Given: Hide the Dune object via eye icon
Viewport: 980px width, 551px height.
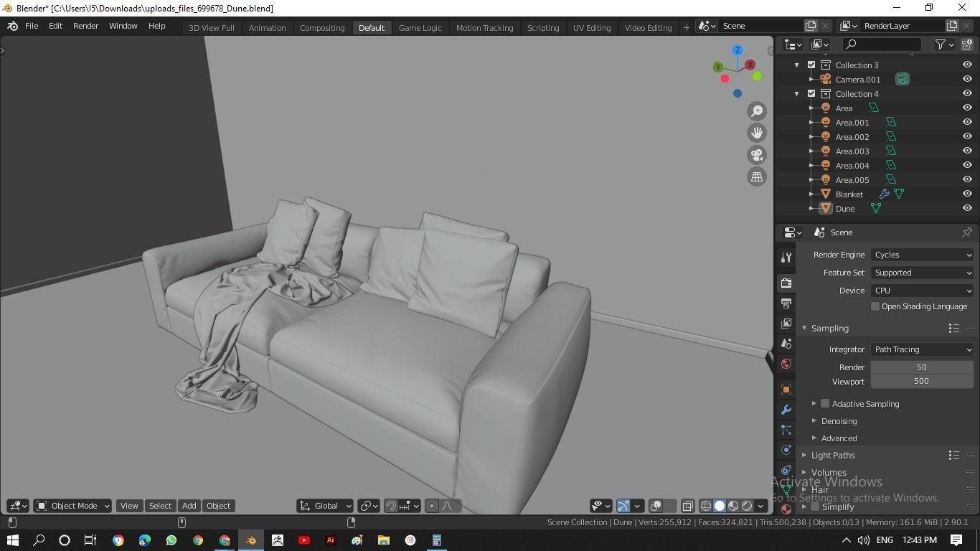Looking at the screenshot, I should [967, 208].
